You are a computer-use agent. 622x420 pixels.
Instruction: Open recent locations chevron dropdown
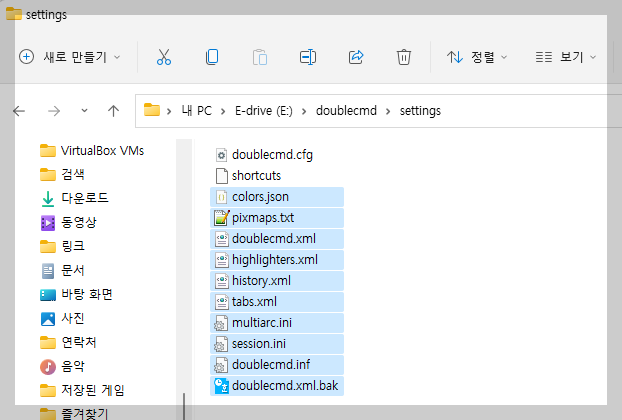point(84,111)
